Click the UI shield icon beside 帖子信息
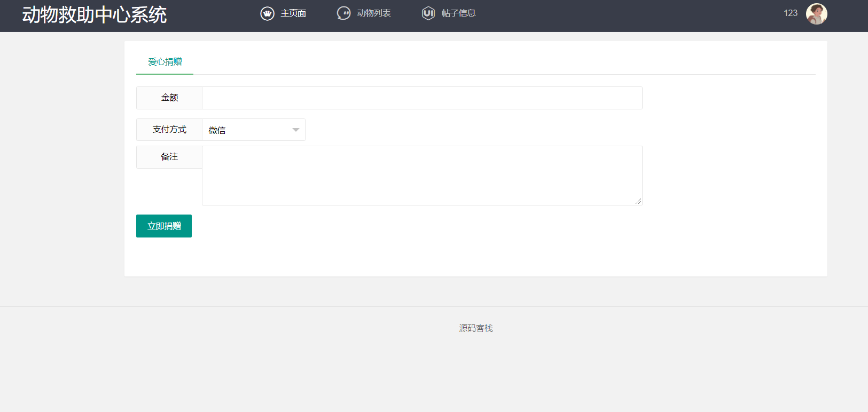The image size is (868, 412). [428, 13]
